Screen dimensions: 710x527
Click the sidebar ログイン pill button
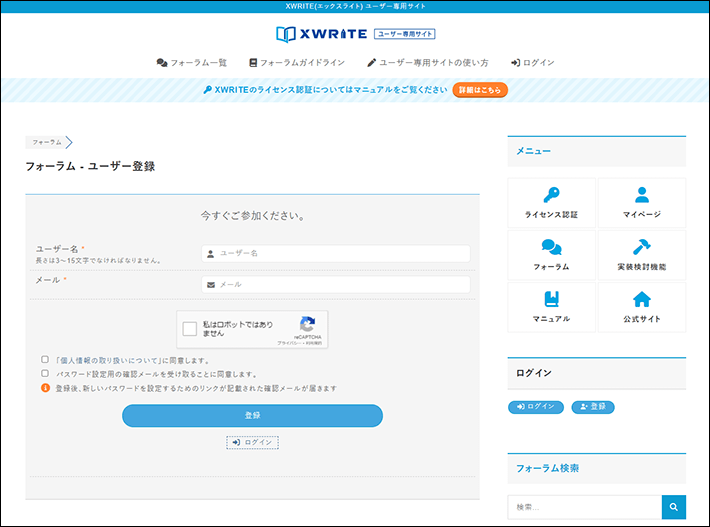click(536, 407)
